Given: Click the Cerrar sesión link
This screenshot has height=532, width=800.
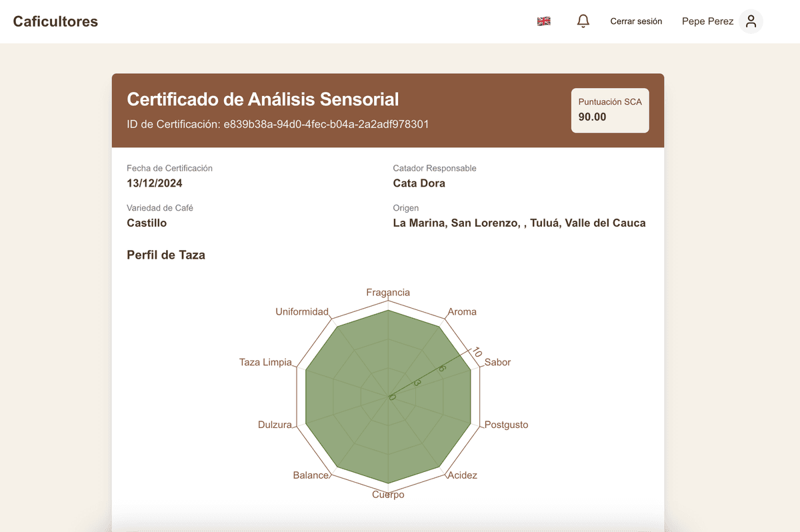Looking at the screenshot, I should click(x=636, y=21).
